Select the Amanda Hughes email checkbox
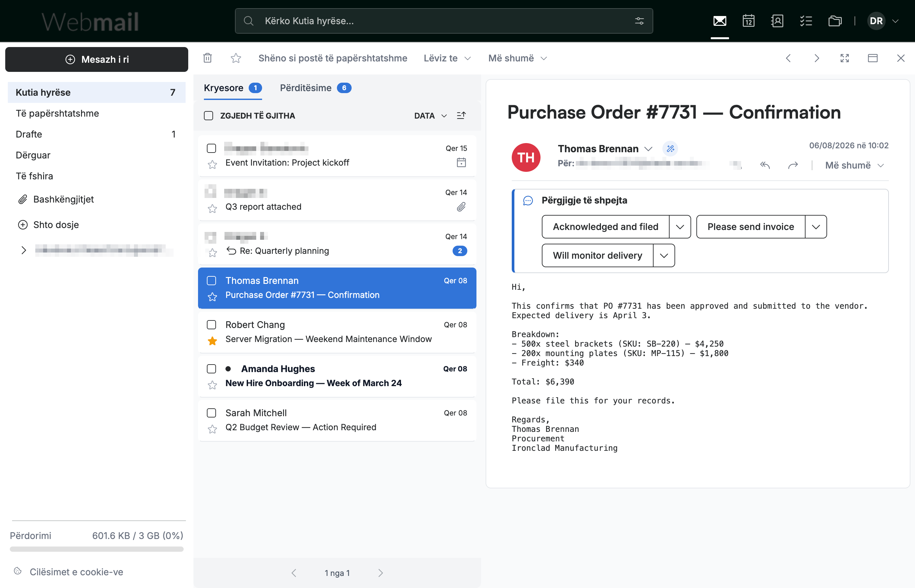915x588 pixels. click(x=211, y=369)
